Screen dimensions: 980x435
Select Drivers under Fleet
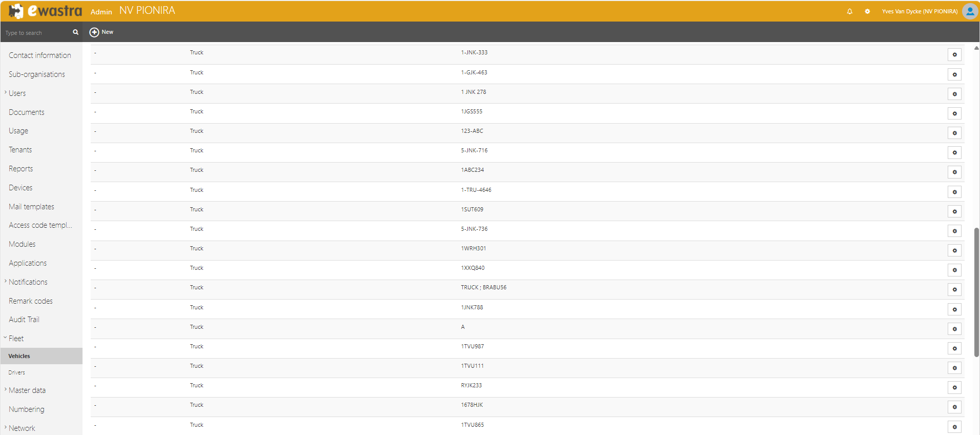[x=16, y=372]
